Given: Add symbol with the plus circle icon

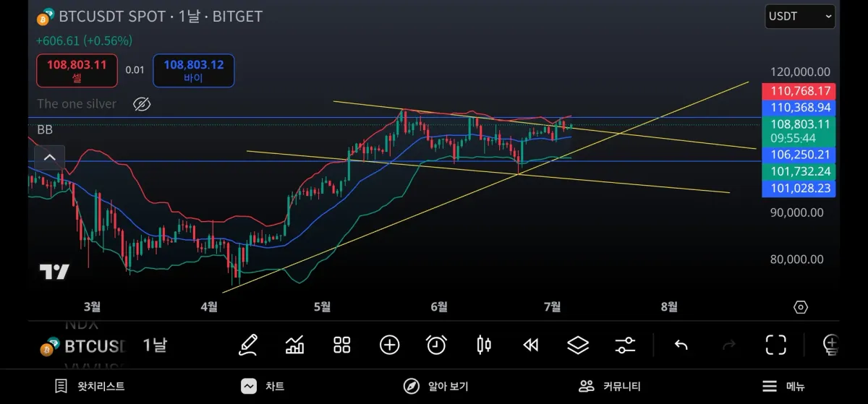Looking at the screenshot, I should click(390, 345).
